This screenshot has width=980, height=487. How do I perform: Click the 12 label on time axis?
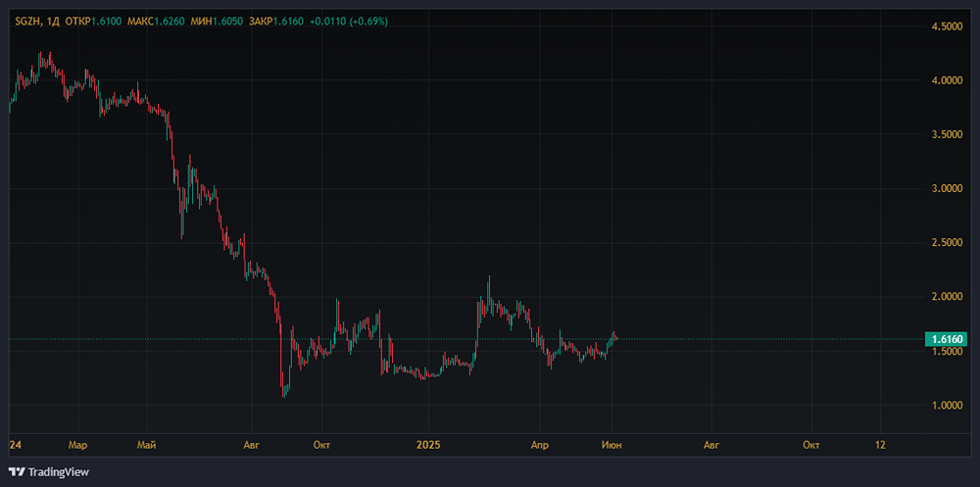(x=881, y=445)
